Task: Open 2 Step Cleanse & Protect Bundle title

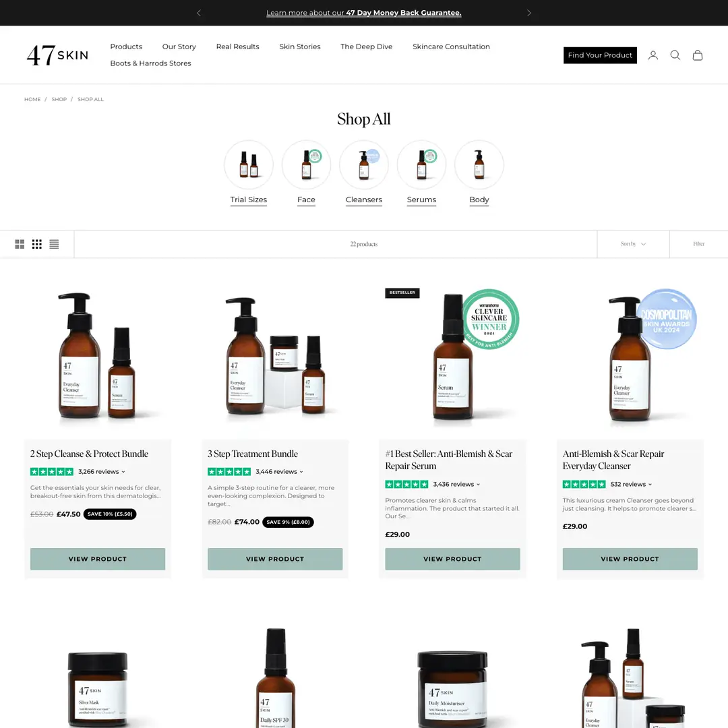Action: coord(89,454)
